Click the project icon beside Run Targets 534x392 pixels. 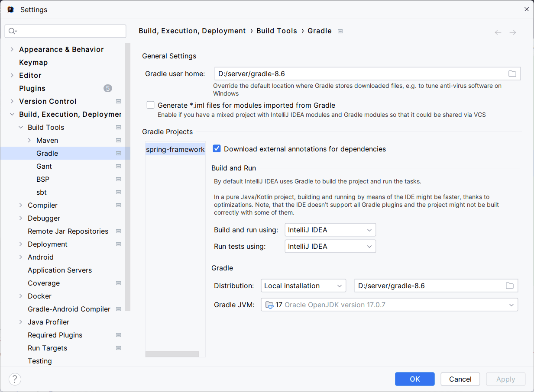(x=118, y=348)
